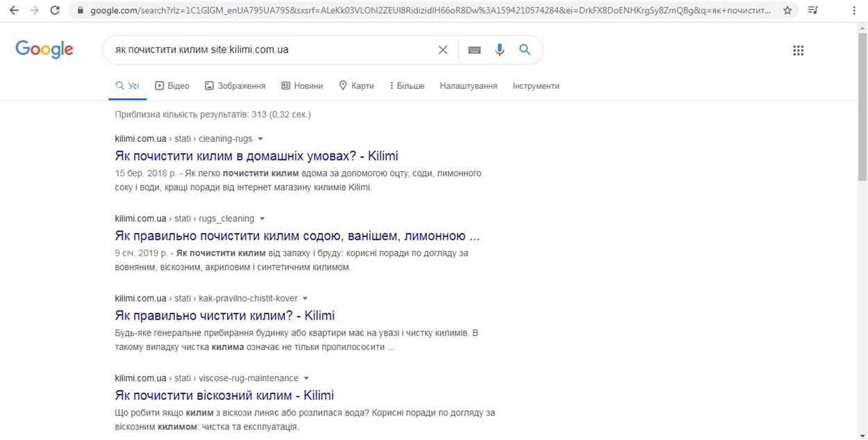Select the Усі results tab
868x440 pixels.
tap(128, 86)
